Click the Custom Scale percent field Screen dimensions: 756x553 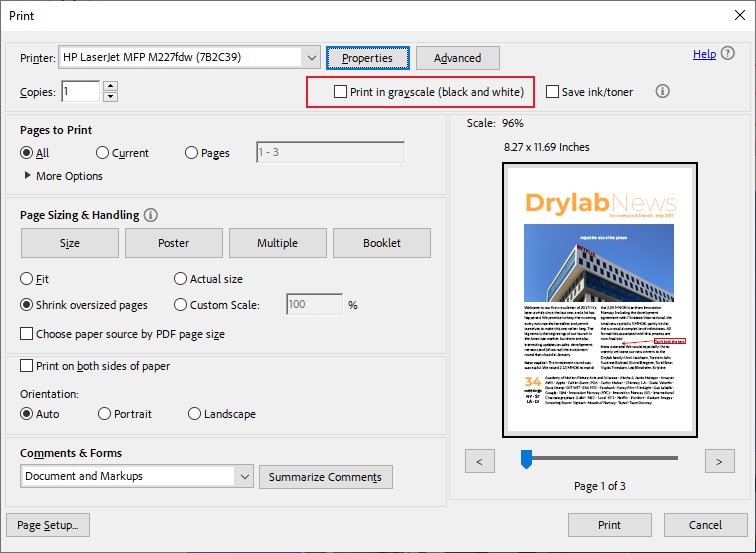[314, 304]
